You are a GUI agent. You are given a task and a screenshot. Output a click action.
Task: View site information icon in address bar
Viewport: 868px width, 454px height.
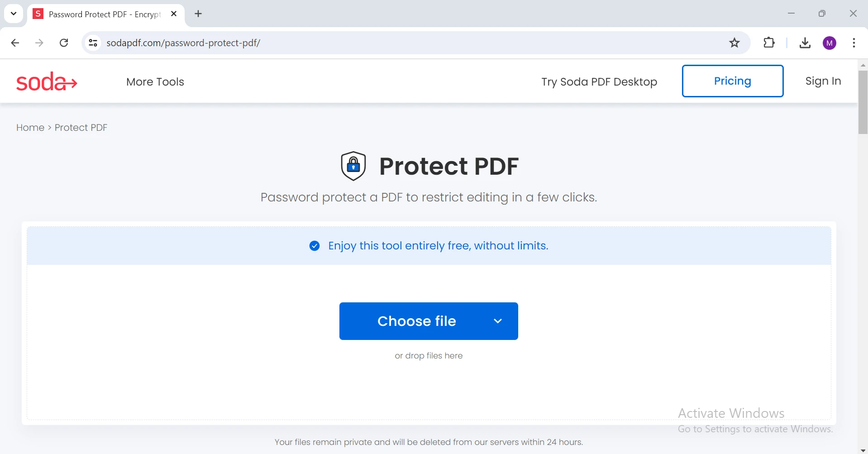[x=93, y=43]
